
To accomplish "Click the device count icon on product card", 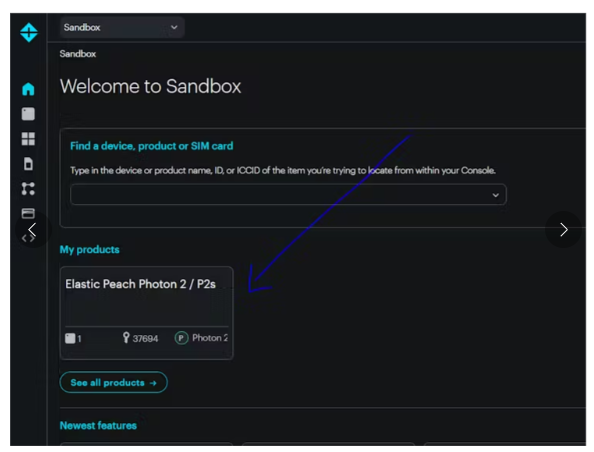I will (x=70, y=338).
